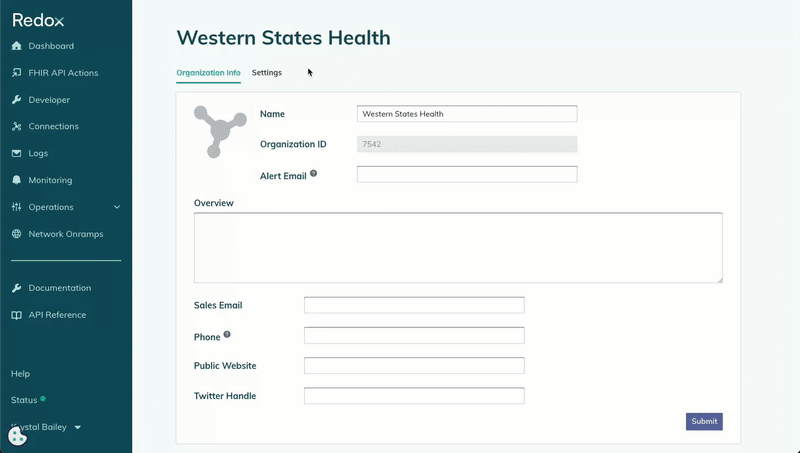Image resolution: width=800 pixels, height=453 pixels.
Task: Click the FHIR API Actions icon
Action: point(16,72)
